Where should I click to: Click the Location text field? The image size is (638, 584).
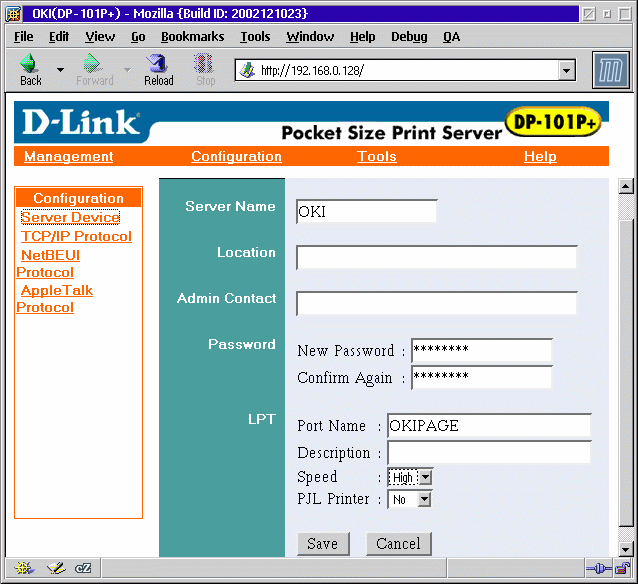[x=437, y=257]
